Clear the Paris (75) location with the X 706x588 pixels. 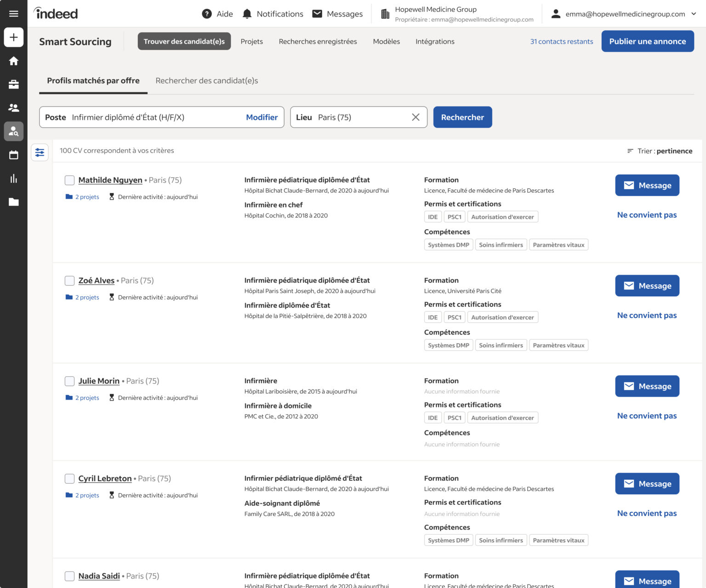point(416,117)
